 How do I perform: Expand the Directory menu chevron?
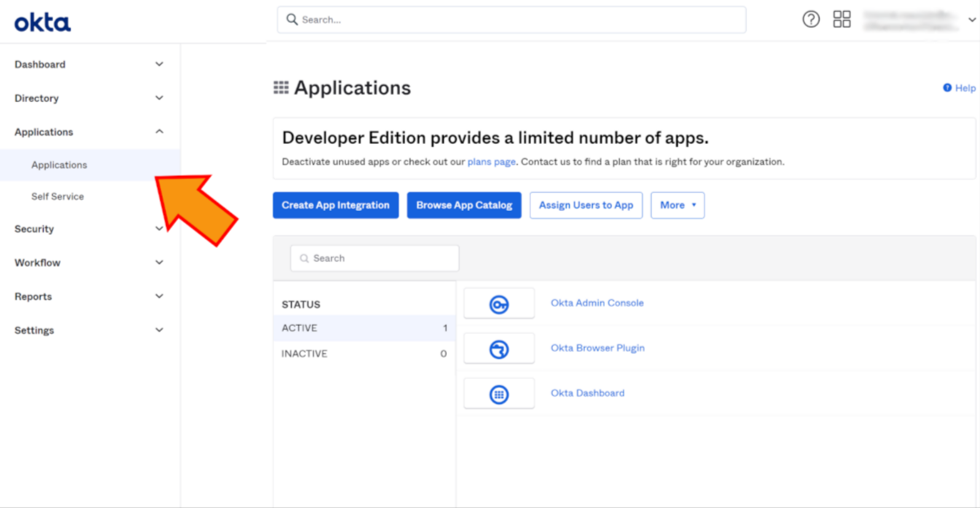pyautogui.click(x=159, y=98)
